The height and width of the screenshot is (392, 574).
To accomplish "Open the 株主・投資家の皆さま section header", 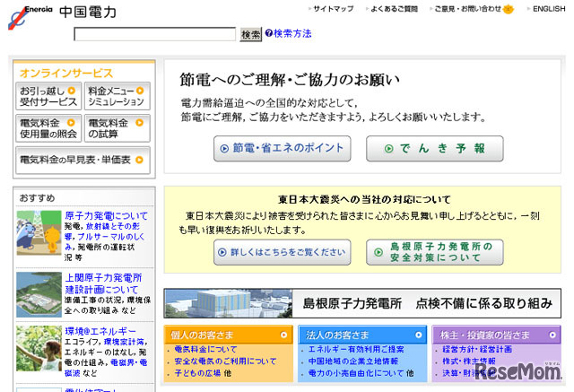I will 496,335.
